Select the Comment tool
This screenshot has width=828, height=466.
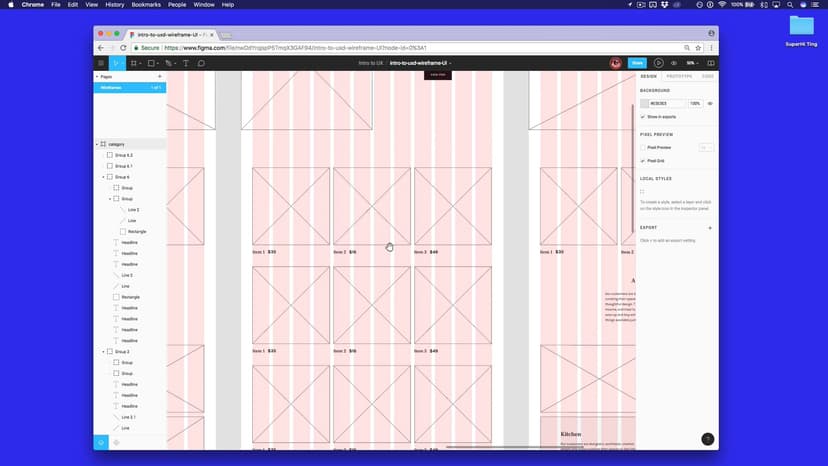tap(201, 63)
